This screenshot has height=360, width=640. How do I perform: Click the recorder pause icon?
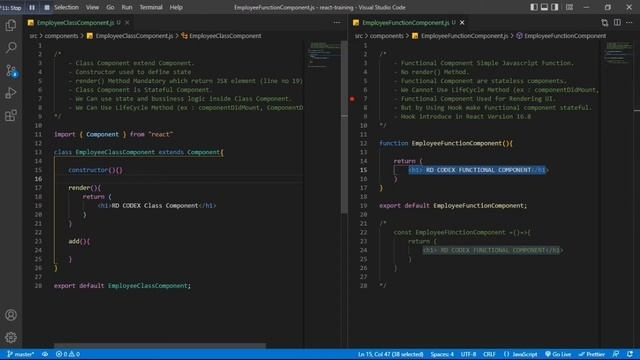coord(32,7)
